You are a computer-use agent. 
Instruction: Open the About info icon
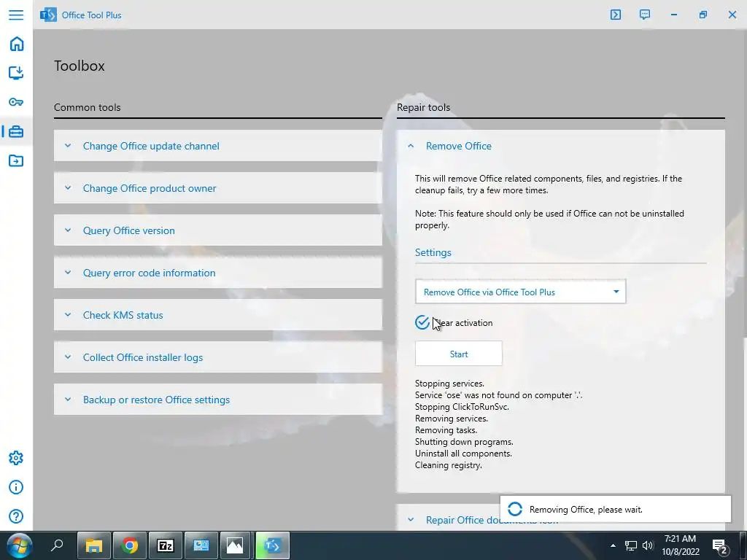(16, 487)
